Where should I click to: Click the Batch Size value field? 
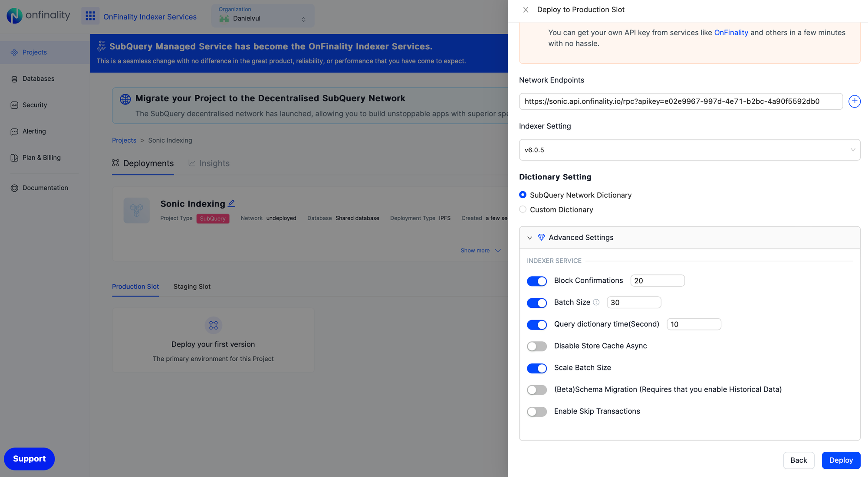coord(634,302)
